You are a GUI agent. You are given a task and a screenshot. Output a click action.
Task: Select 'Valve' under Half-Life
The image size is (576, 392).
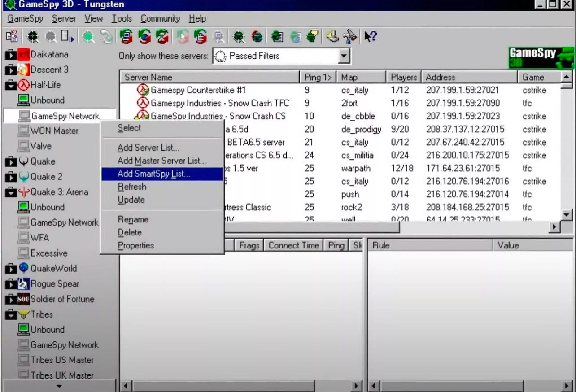(41, 146)
